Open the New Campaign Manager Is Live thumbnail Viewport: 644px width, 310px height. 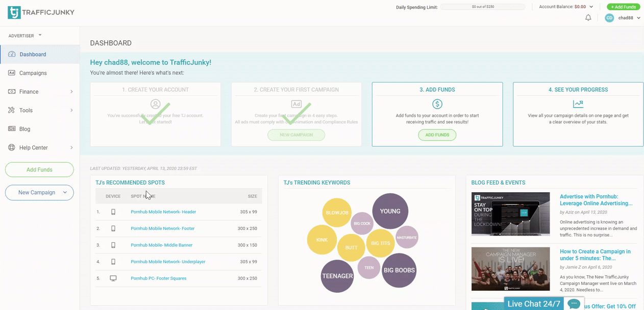coord(510,269)
